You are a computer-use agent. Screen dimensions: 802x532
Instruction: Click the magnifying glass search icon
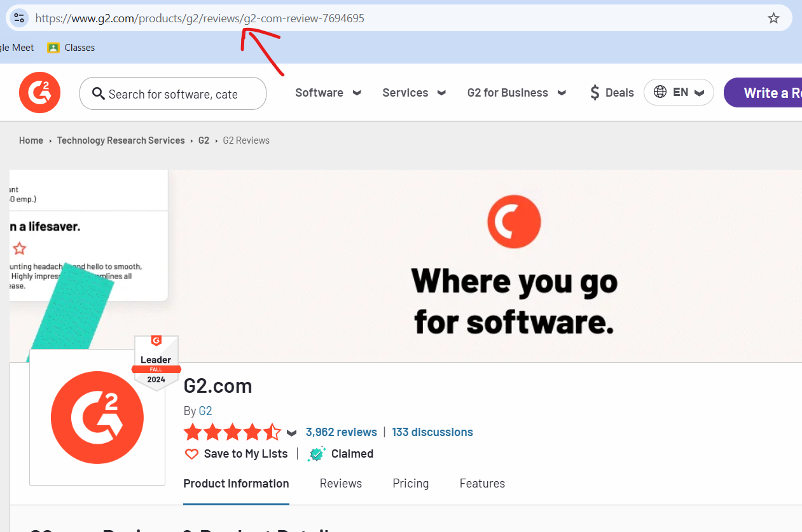[98, 94]
